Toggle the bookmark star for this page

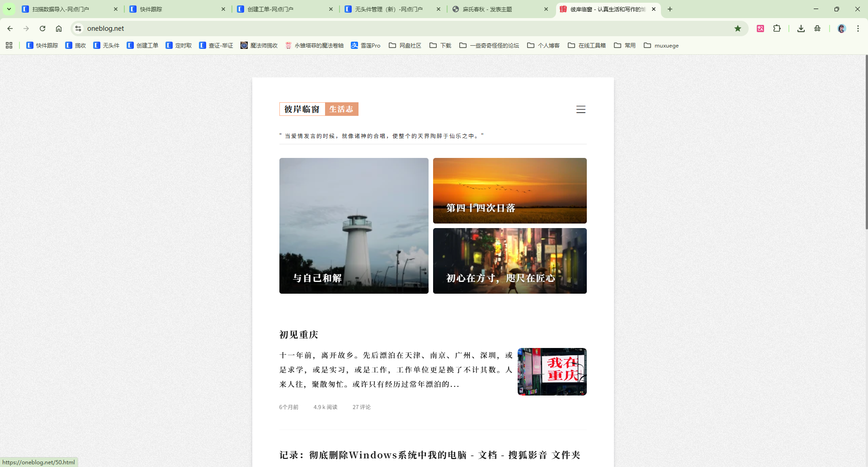pos(738,28)
